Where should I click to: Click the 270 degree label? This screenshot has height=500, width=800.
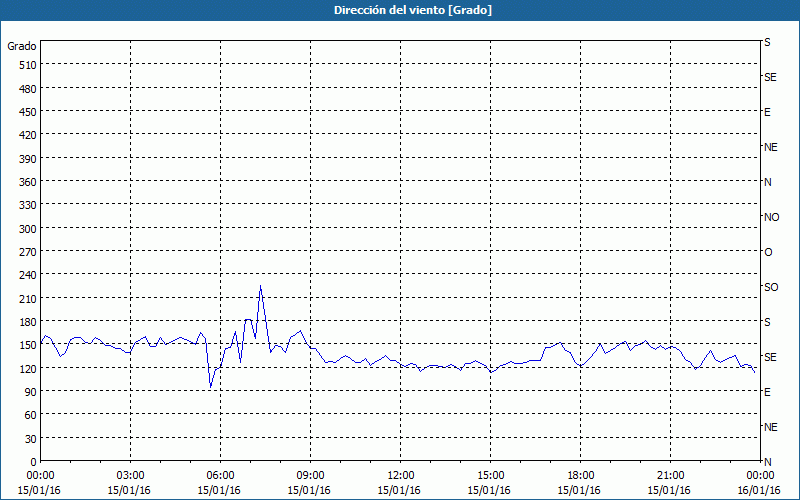(29, 252)
